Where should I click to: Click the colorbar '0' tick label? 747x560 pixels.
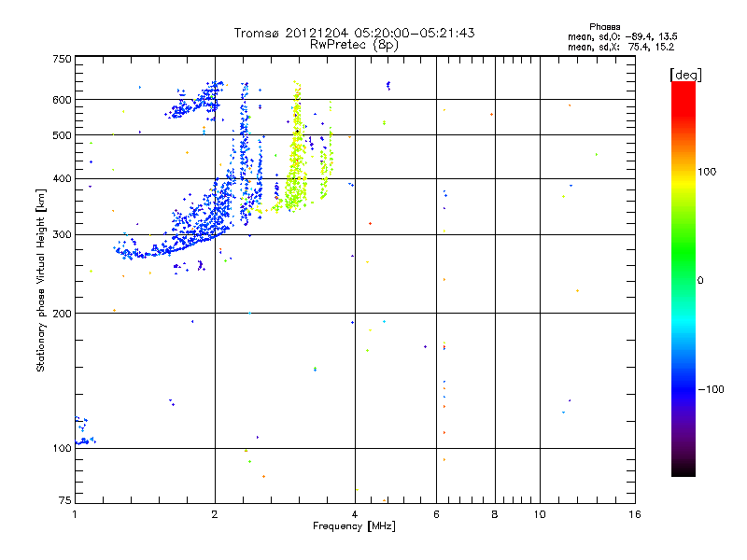[700, 281]
